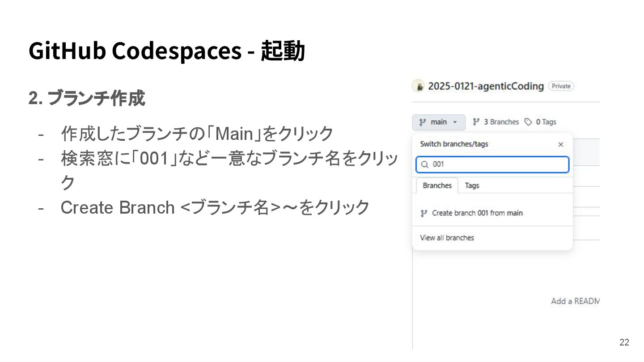Click the Switch branches/tags header text
Viewport: 644px width, 362px height.
click(454, 144)
